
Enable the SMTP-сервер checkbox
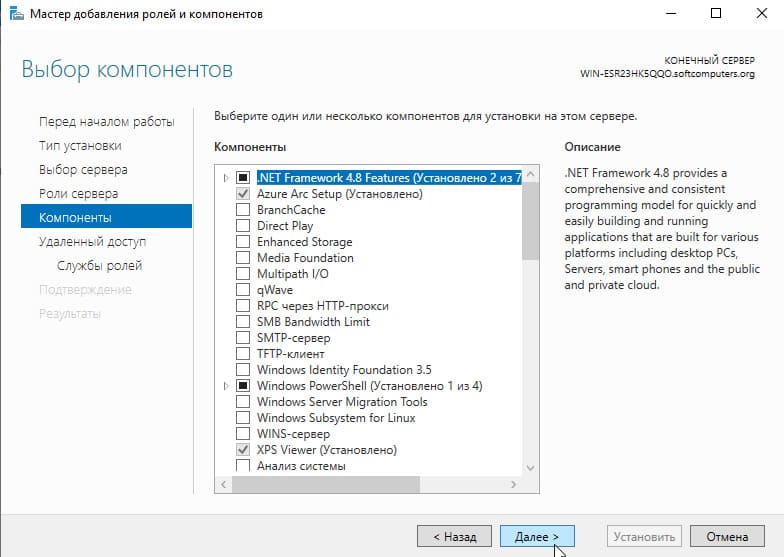click(243, 338)
